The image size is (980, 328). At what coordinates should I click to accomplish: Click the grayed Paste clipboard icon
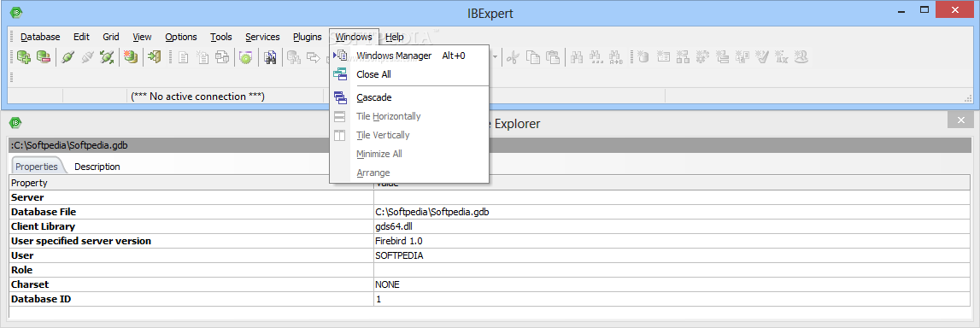[553, 57]
